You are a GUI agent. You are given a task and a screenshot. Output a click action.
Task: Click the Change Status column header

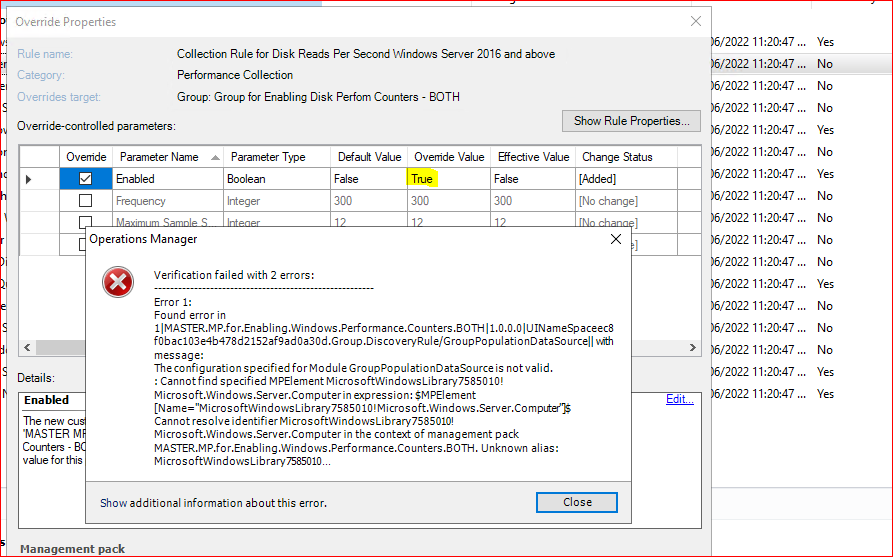[x=626, y=157]
